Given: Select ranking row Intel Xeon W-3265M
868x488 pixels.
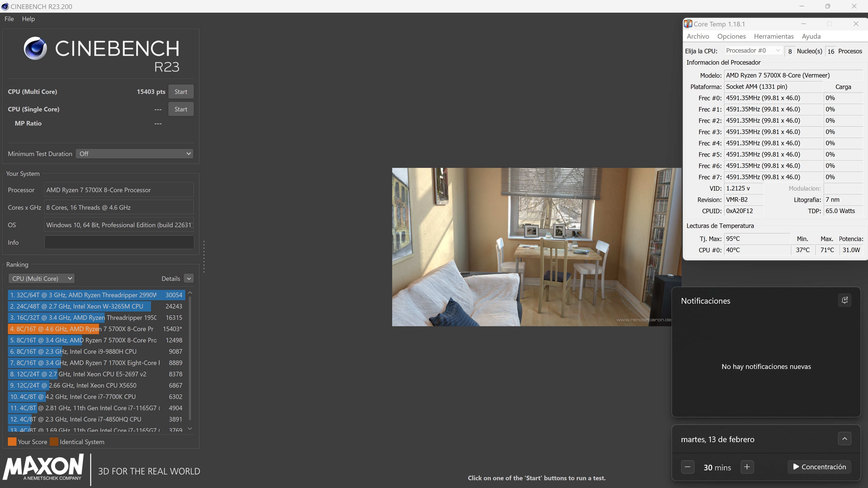Looking at the screenshot, I should [x=96, y=307].
